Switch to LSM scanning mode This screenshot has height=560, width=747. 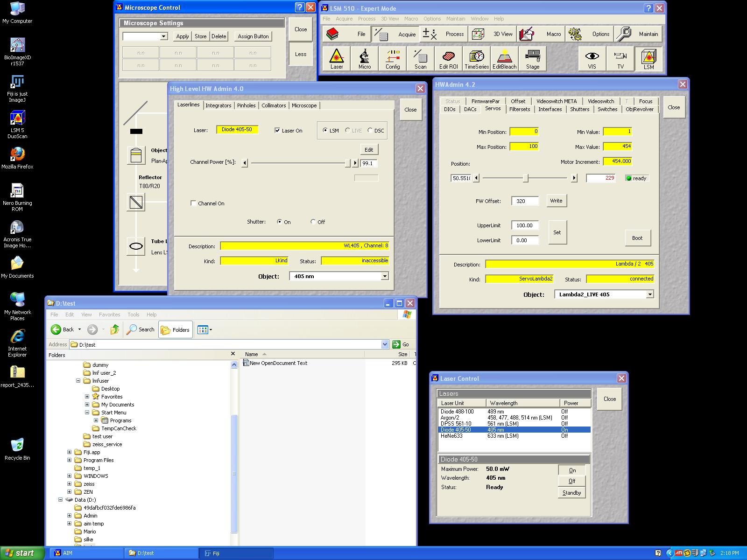(648, 59)
